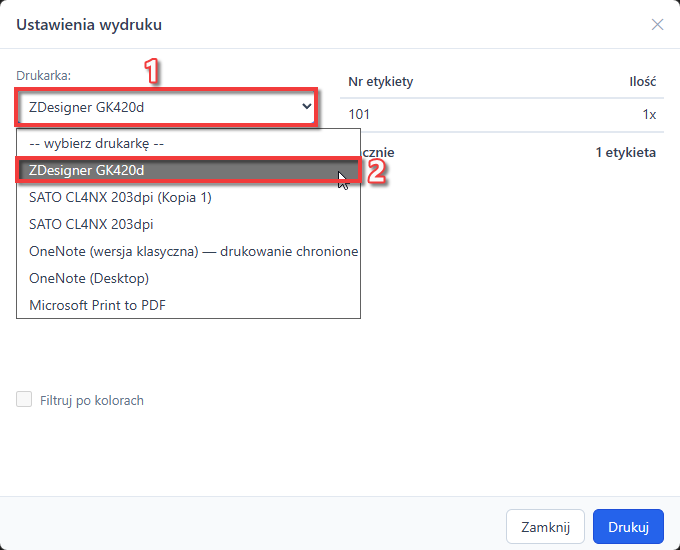The height and width of the screenshot is (550, 680).
Task: Choose OneNote (wersja klasyczna) printer option
Action: 188,251
